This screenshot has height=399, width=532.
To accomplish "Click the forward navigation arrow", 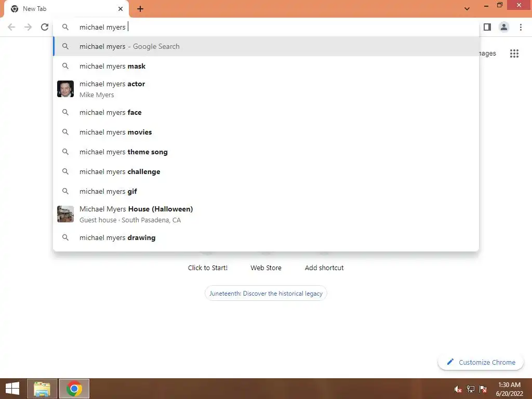I will point(28,27).
